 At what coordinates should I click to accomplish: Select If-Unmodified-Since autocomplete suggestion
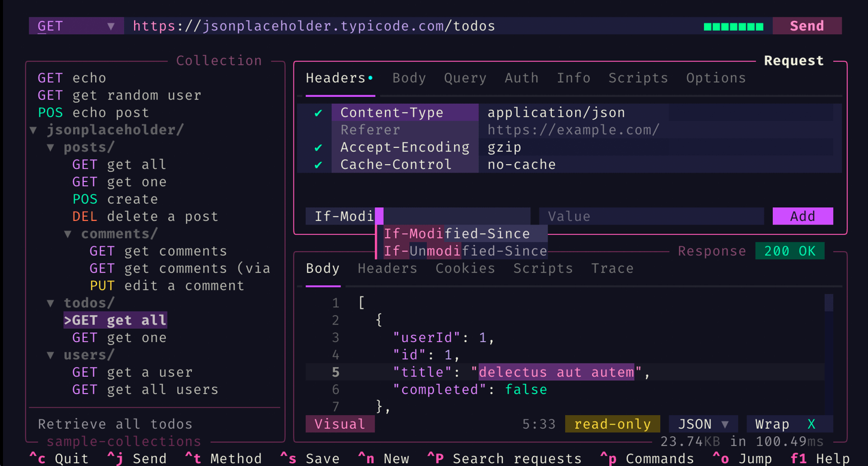point(465,251)
